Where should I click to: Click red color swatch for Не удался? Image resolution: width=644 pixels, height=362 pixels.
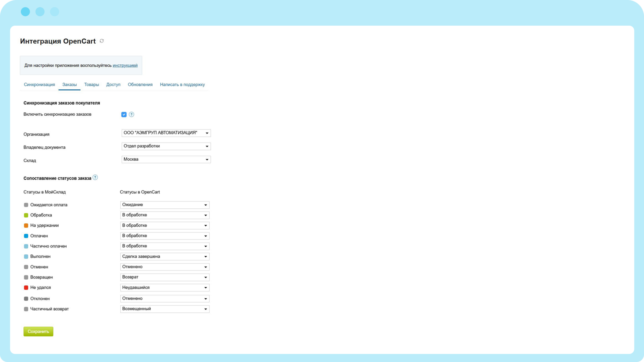(x=26, y=288)
